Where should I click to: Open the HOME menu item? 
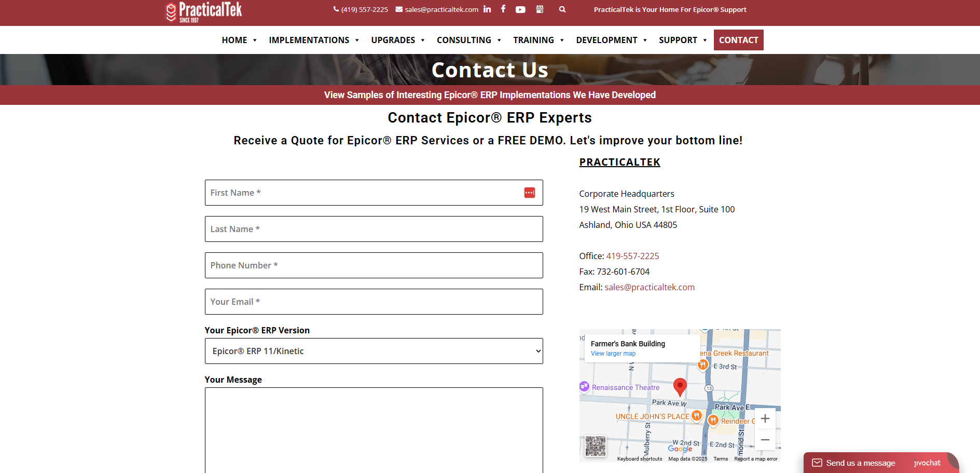pyautogui.click(x=234, y=40)
